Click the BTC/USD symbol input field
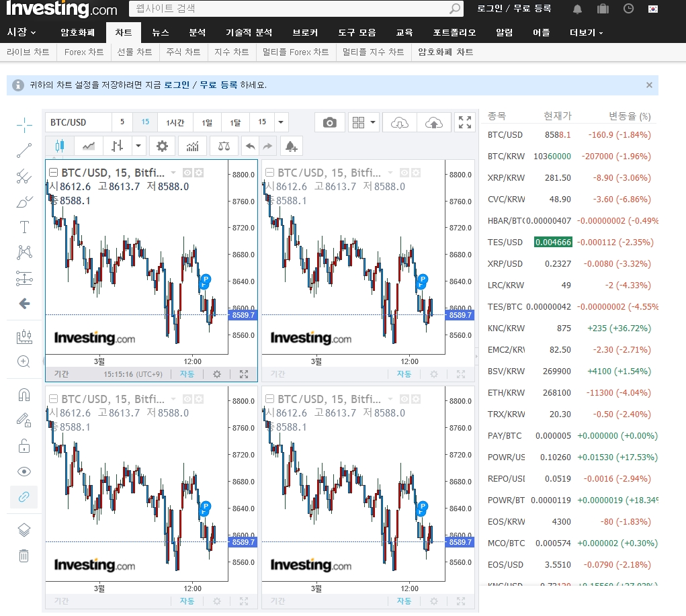Screen dimensions: 686x616 pyautogui.click(x=79, y=122)
